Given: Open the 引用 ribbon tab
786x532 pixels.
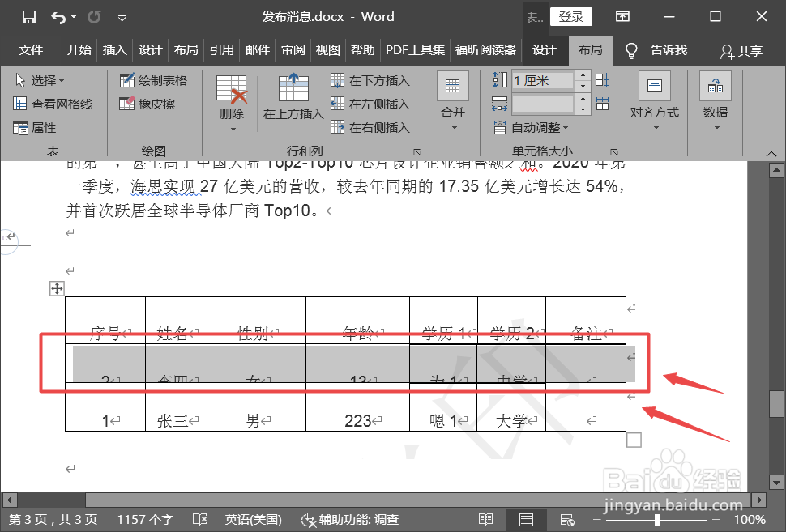Looking at the screenshot, I should tap(221, 50).
